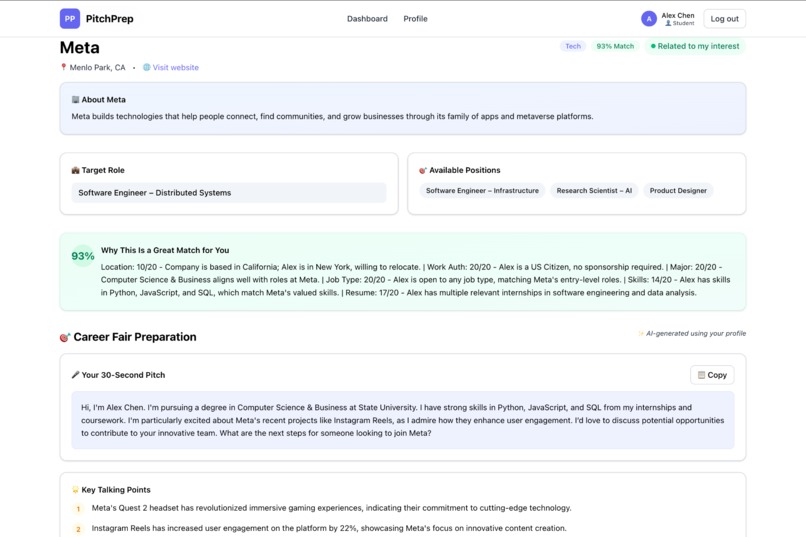The height and width of the screenshot is (537, 806).
Task: Click talking point number 2 badge
Action: tap(78, 529)
